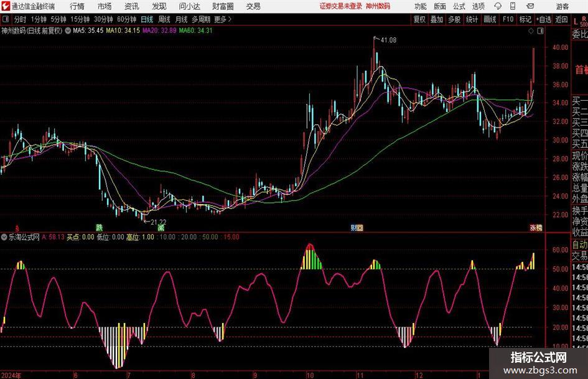
Task: Activate the 画线 drawing tool
Action: point(490,19)
